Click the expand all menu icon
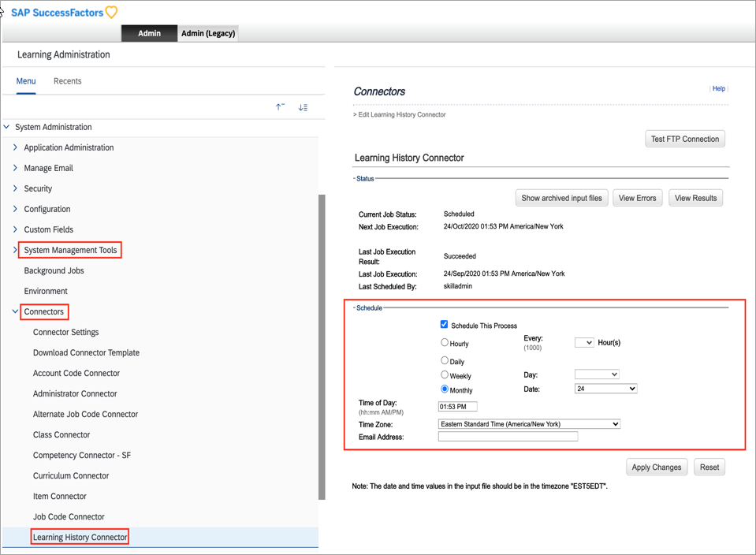 click(303, 107)
